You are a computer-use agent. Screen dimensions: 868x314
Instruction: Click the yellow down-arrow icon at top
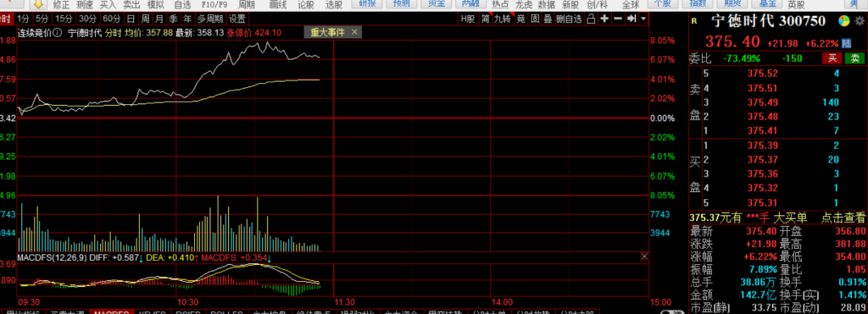(x=37, y=4)
